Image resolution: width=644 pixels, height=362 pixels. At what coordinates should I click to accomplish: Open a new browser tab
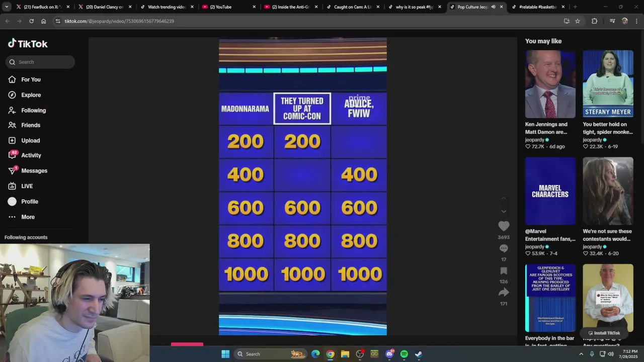pos(575,7)
